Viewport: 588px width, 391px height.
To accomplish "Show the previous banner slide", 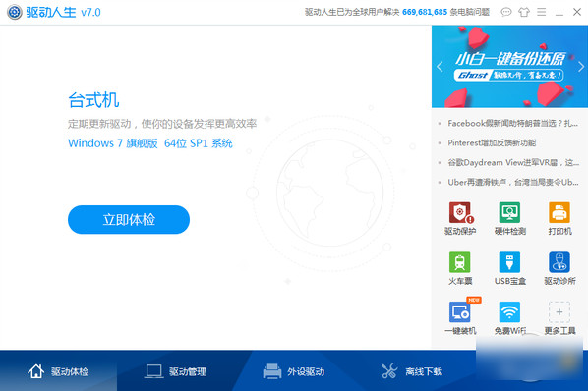I will (440, 67).
